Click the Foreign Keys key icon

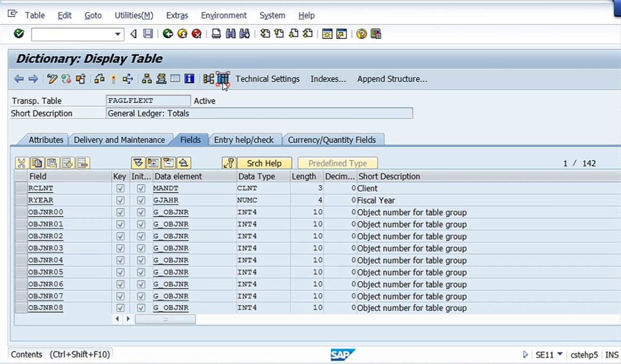tap(229, 163)
